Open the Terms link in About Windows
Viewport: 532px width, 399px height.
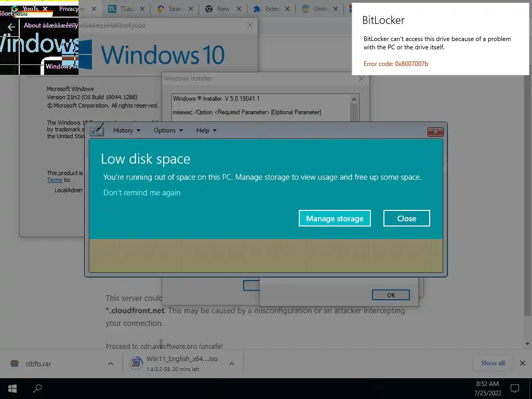(54, 180)
